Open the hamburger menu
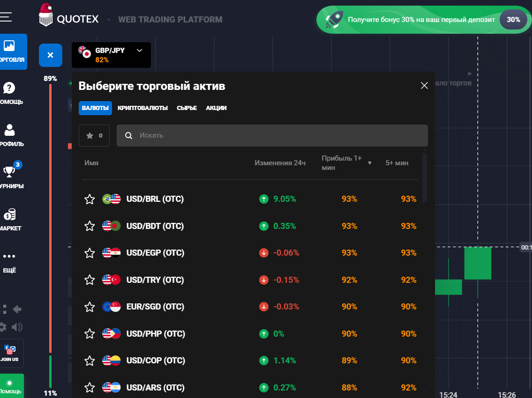This screenshot has width=532, height=398. coord(6,17)
